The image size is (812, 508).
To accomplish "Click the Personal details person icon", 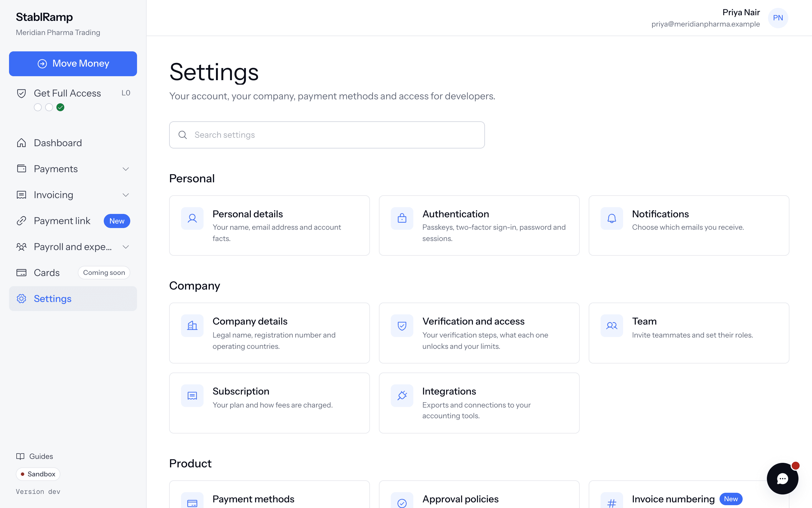I will [x=192, y=218].
